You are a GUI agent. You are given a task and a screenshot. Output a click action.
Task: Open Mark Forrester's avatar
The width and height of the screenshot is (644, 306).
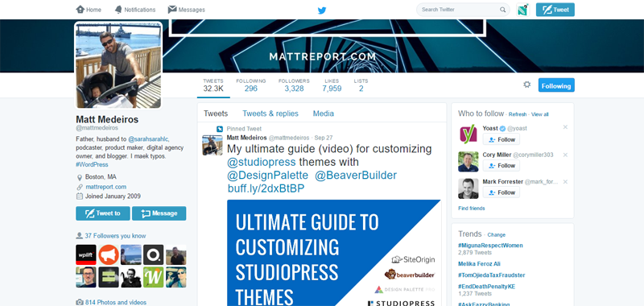coord(469,188)
